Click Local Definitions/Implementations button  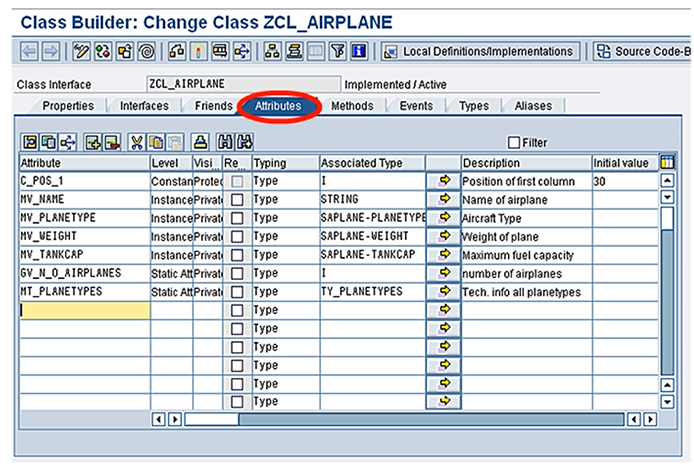coord(479,51)
